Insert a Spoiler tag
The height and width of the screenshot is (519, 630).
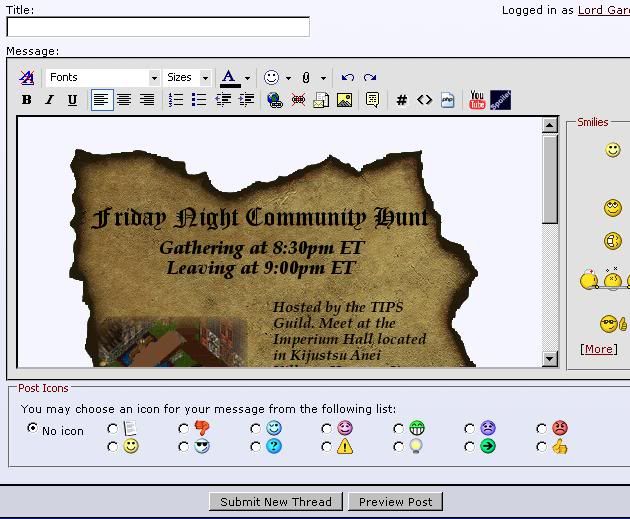500,100
